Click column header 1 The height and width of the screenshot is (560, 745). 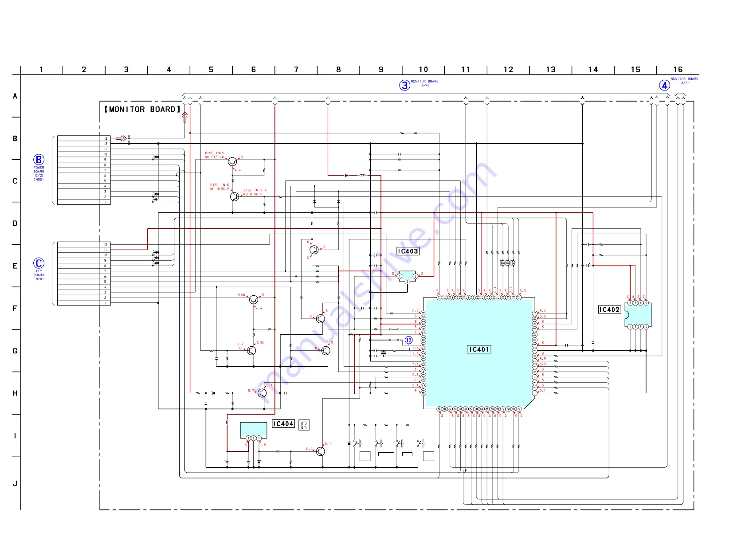click(x=41, y=70)
